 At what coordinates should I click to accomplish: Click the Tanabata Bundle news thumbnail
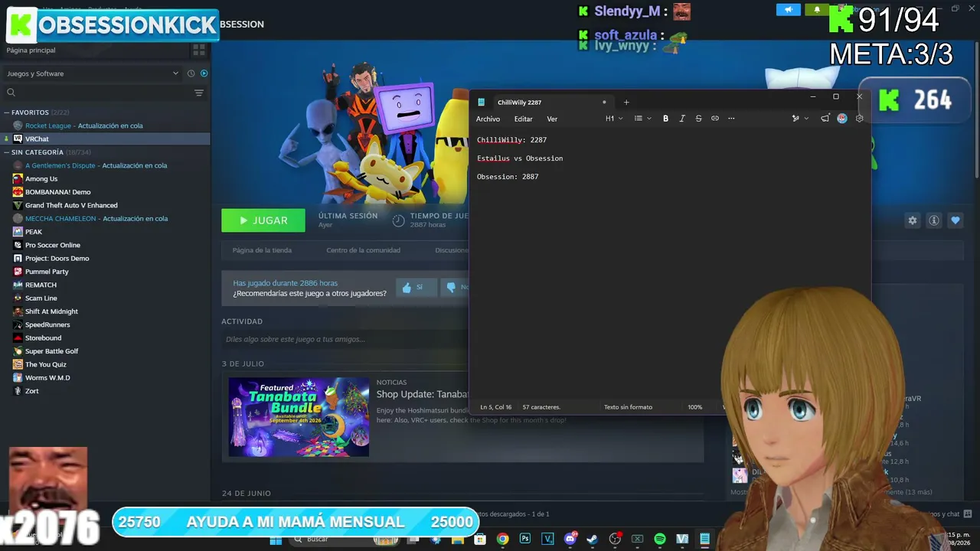pos(299,417)
